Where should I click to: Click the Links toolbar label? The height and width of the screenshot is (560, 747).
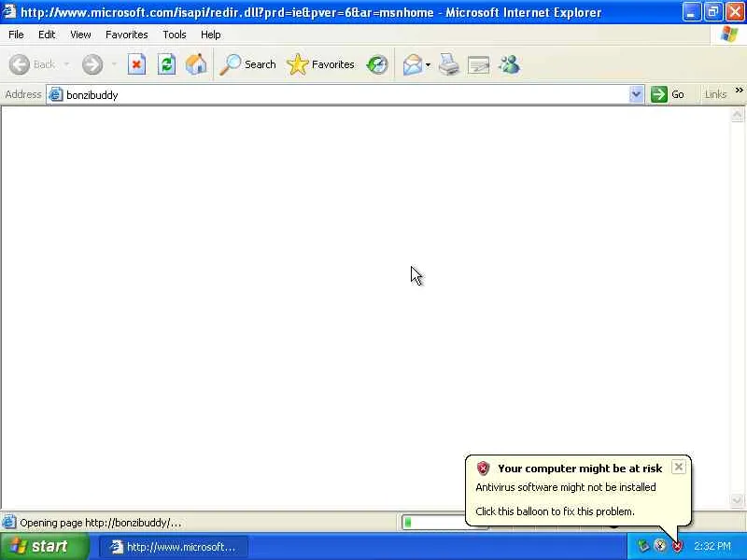click(715, 94)
